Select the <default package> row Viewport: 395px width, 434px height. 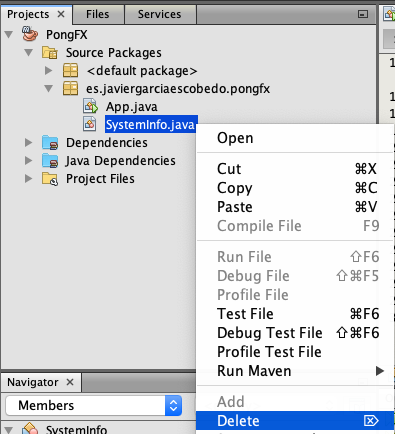point(142,71)
